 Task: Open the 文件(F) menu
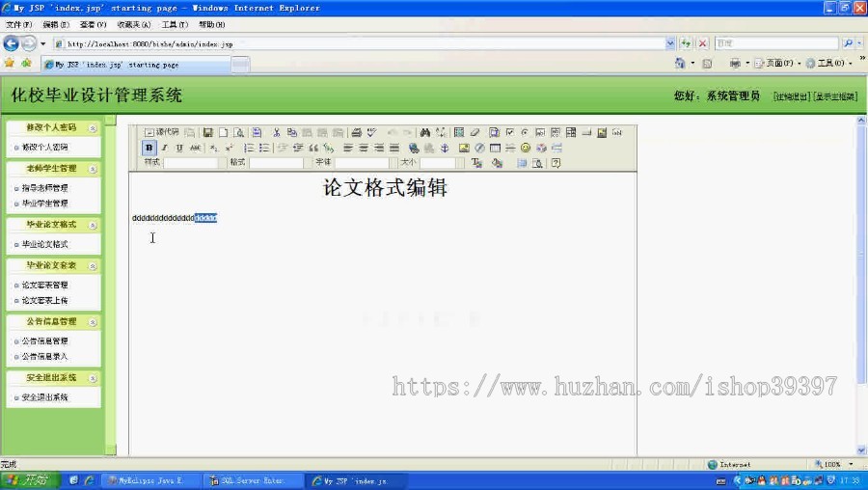pos(18,24)
